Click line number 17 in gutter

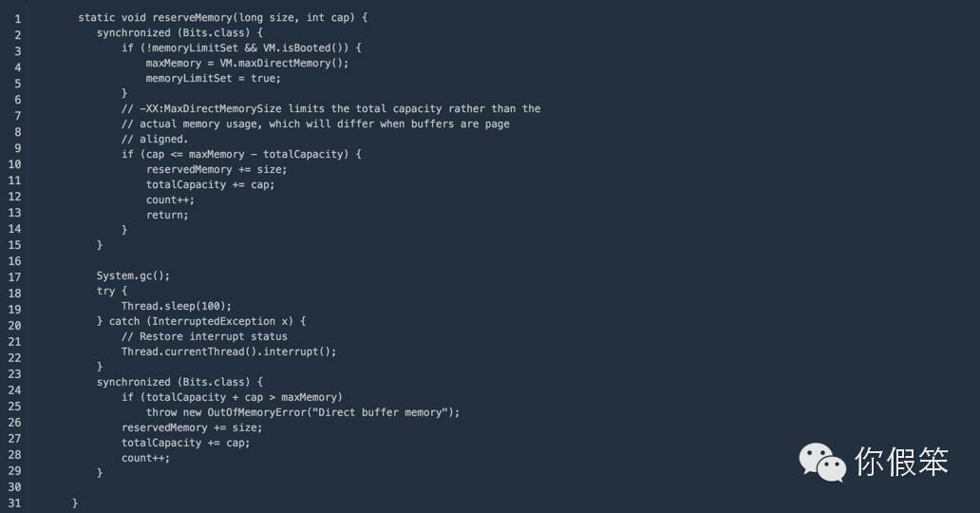pyautogui.click(x=14, y=277)
